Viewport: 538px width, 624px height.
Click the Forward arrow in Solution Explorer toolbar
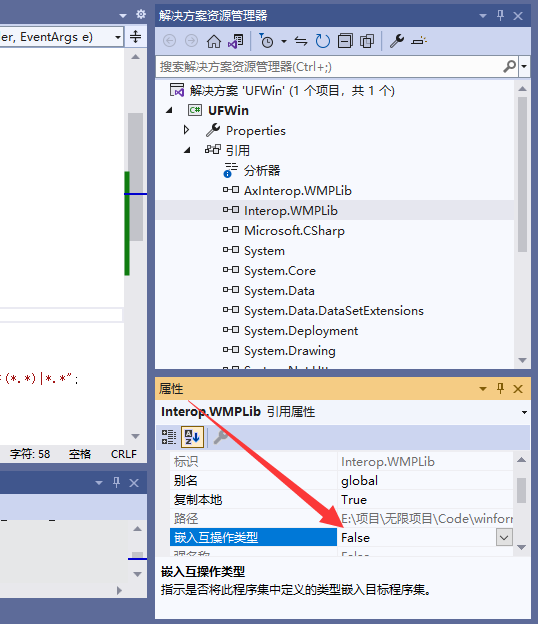(191, 41)
